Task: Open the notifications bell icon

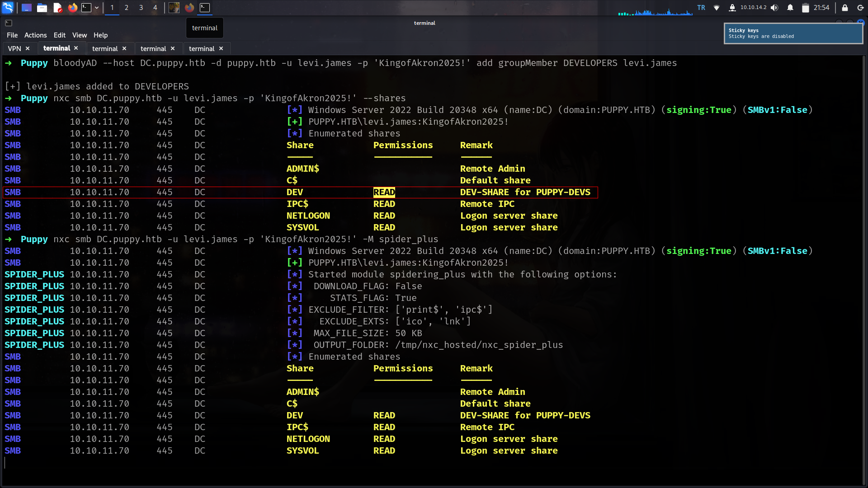Action: [x=790, y=7]
